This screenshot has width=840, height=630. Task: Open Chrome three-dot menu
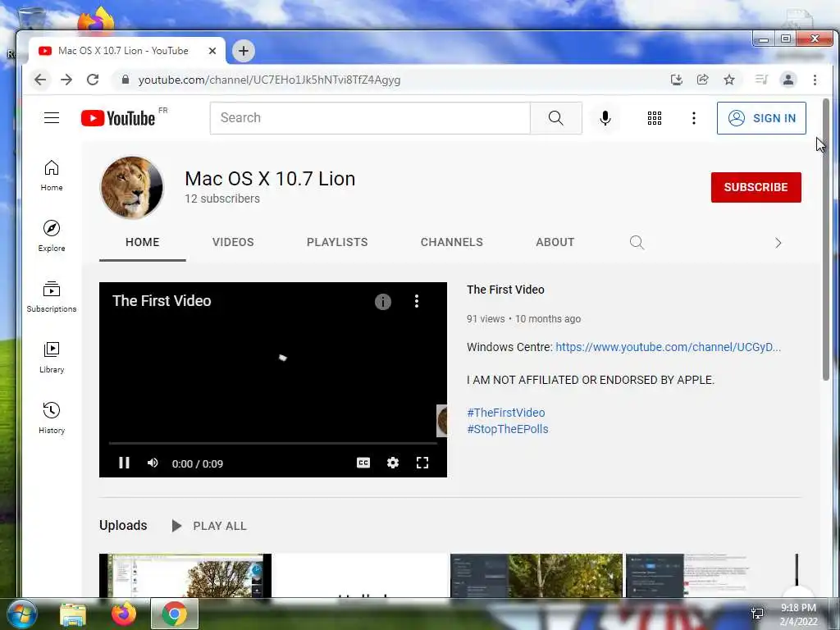point(815,80)
